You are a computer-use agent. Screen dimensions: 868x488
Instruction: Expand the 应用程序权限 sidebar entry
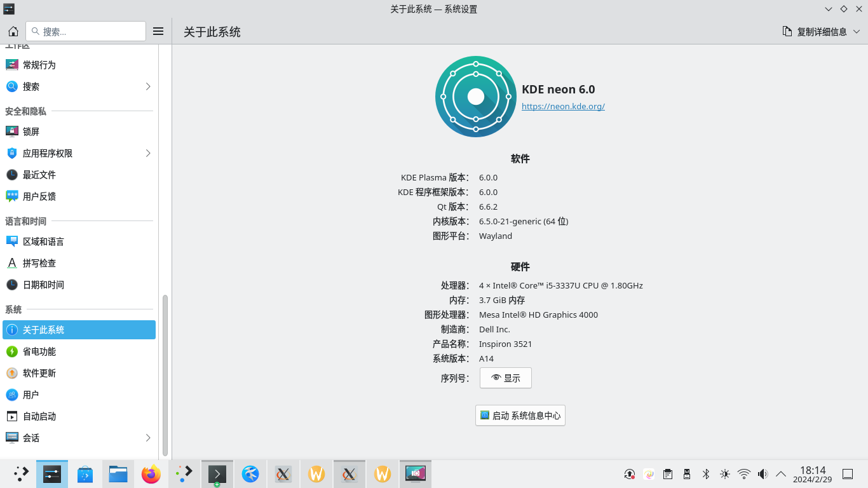148,153
